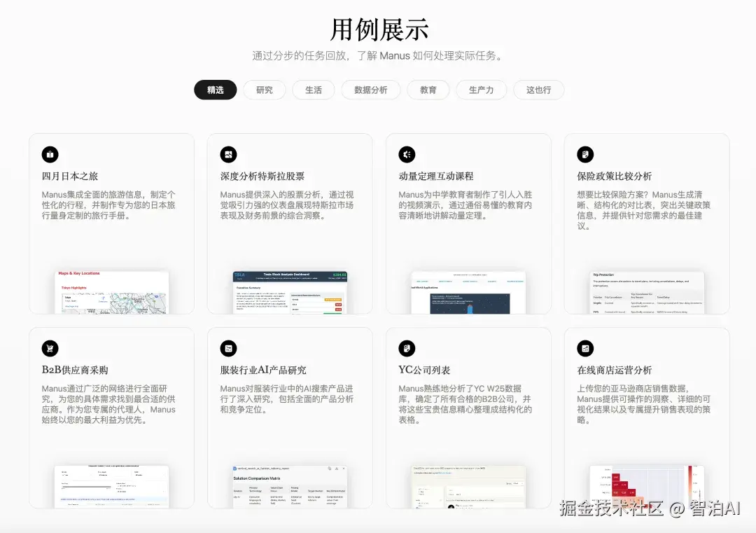Click the description starting Manus对服装行业

coord(287,399)
